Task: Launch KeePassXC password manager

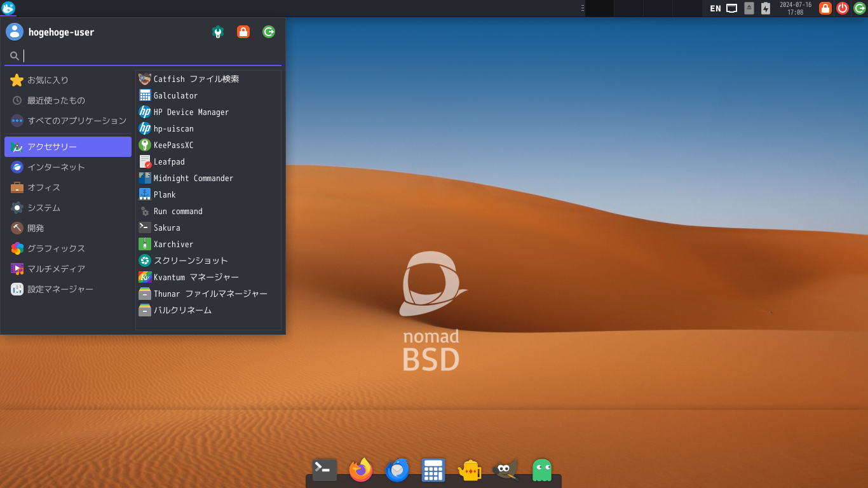Action: [208, 145]
